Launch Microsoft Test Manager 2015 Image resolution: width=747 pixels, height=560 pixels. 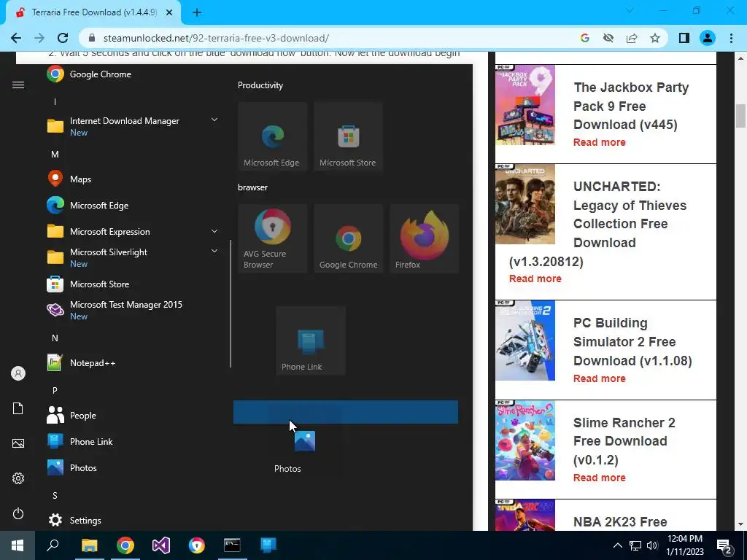tap(115, 310)
